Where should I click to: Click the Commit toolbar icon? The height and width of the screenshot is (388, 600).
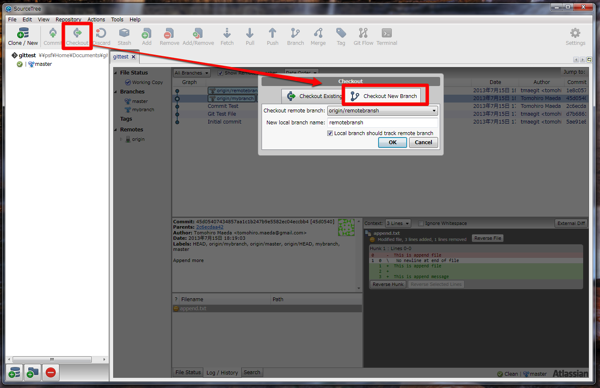(x=52, y=36)
